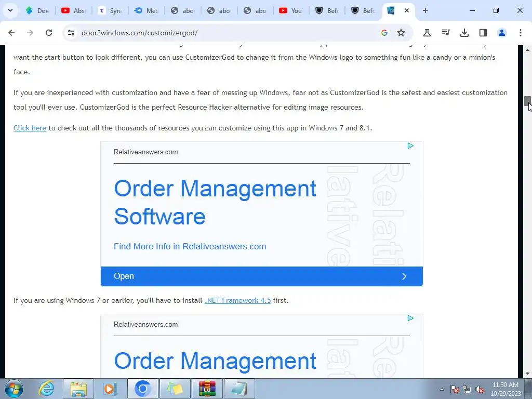Go back to previous page
532x399 pixels.
11,33
